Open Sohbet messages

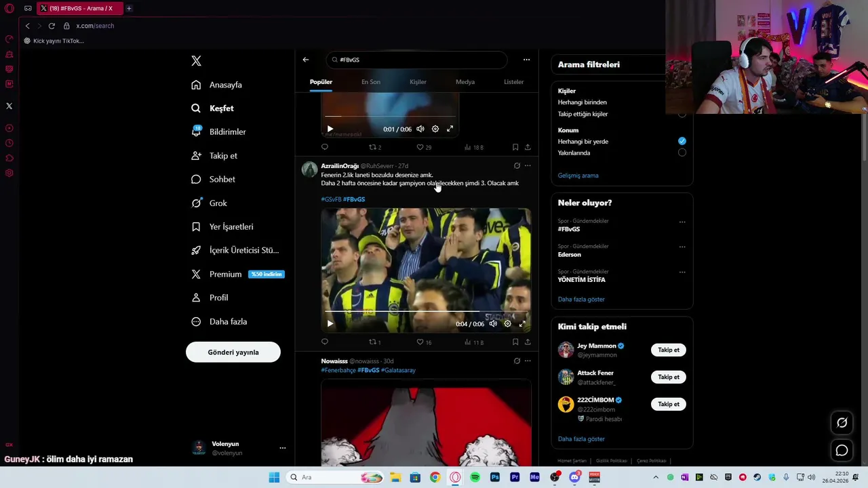pyautogui.click(x=213, y=179)
